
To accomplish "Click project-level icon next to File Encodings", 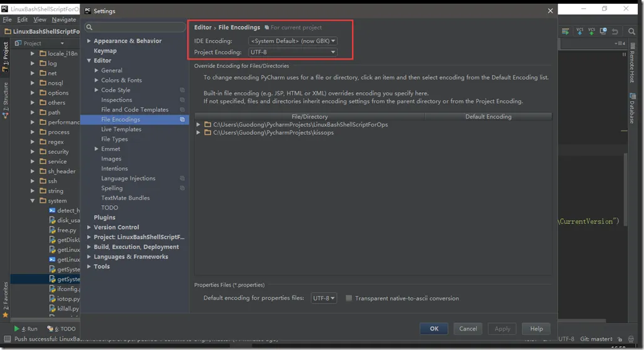I will point(182,119).
